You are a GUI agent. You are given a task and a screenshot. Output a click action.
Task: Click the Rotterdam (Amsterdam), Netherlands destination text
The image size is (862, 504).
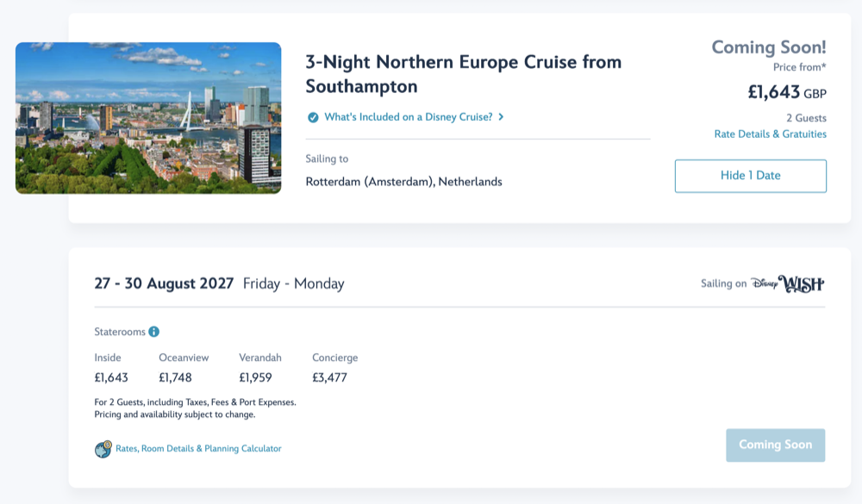[403, 182]
